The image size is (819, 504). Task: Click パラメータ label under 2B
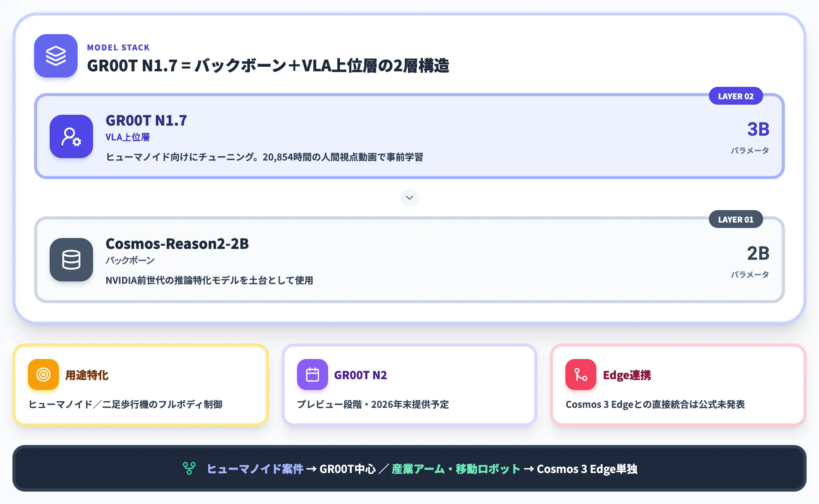pyautogui.click(x=750, y=274)
